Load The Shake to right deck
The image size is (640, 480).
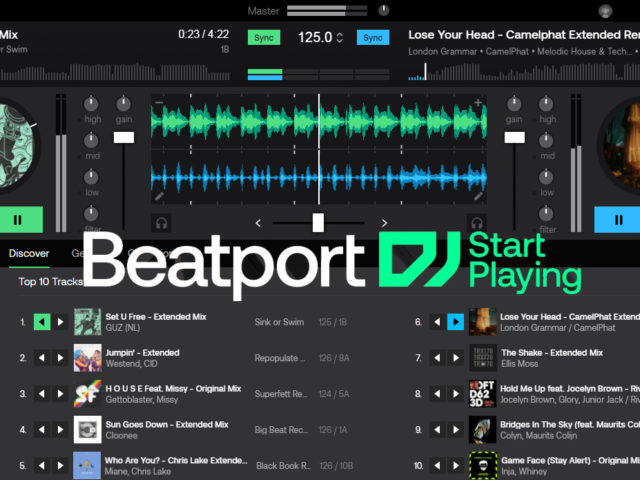[456, 358]
